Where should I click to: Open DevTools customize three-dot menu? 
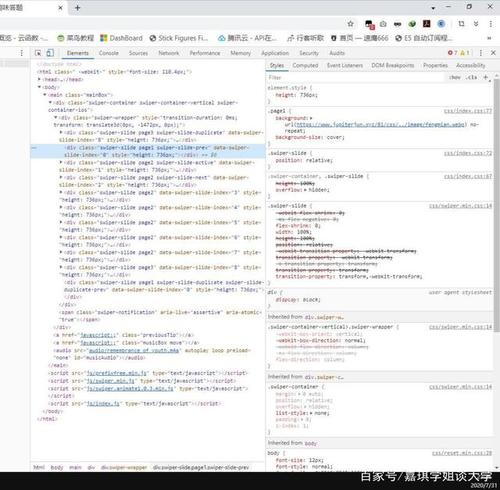481,53
